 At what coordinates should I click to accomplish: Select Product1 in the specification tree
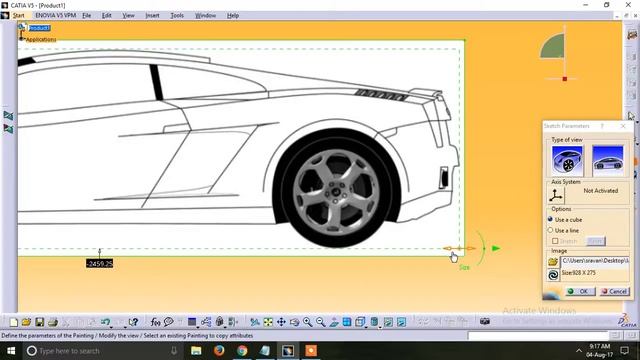pyautogui.click(x=40, y=28)
